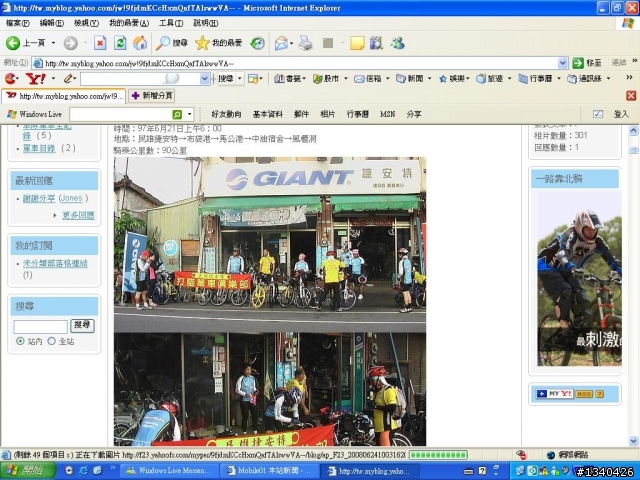Viewport: 640px width, 480px height.
Task: Click the yellow note toolbar icon
Action: coord(357,43)
